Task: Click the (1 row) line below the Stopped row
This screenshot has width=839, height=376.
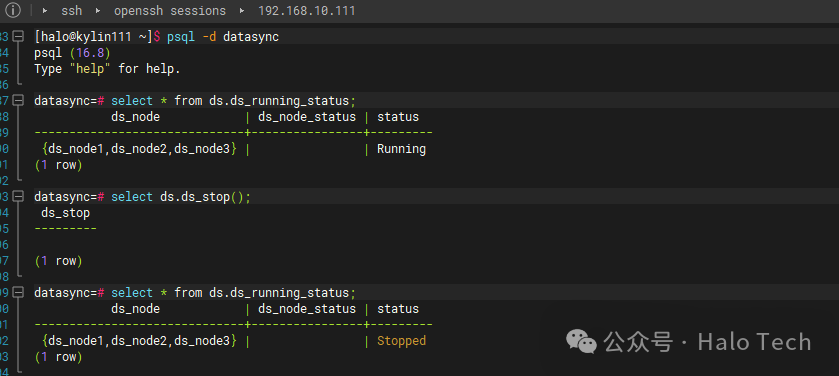Action: 58,357
